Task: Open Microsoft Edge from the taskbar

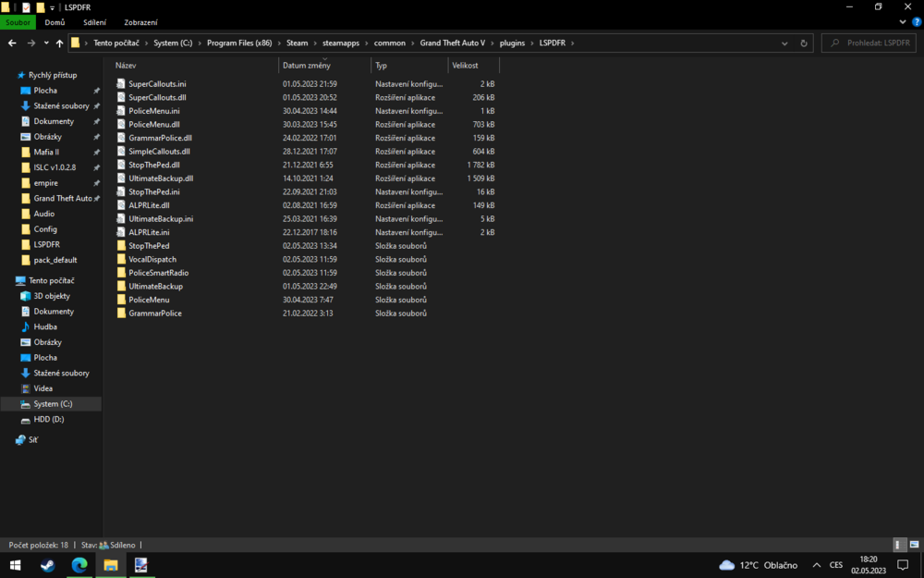Action: point(79,565)
